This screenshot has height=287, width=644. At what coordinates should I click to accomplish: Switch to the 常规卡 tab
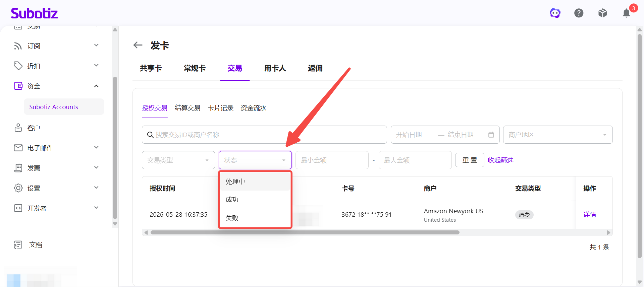(x=195, y=68)
